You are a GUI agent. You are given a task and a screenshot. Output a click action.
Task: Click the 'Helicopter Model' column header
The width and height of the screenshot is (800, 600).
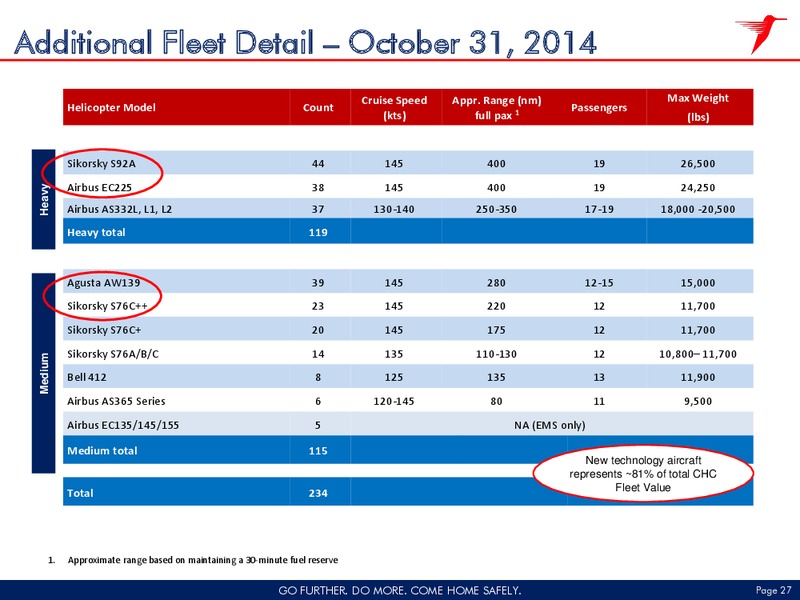pos(111,108)
